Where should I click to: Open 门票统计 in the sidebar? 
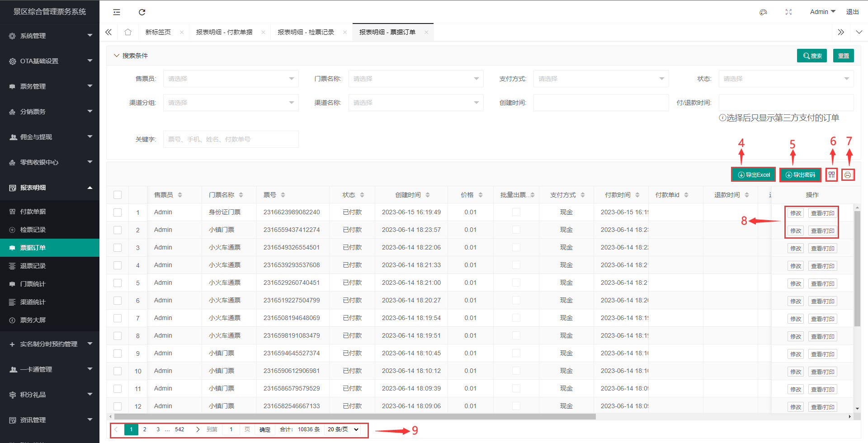point(50,284)
